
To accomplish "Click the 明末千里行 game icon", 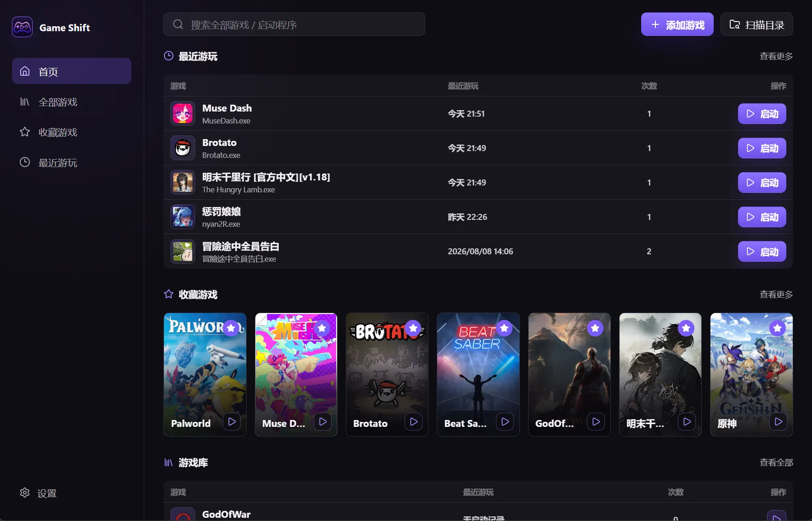I will click(x=183, y=182).
